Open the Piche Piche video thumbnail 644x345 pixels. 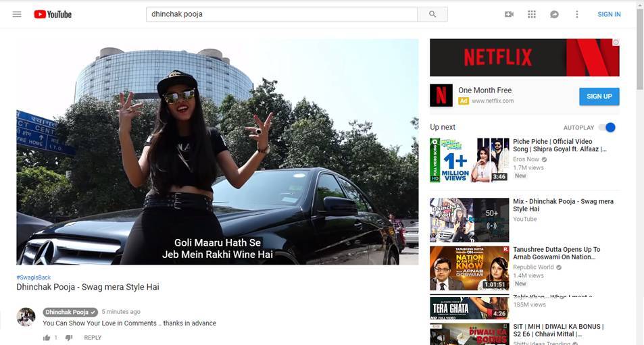pyautogui.click(x=470, y=160)
